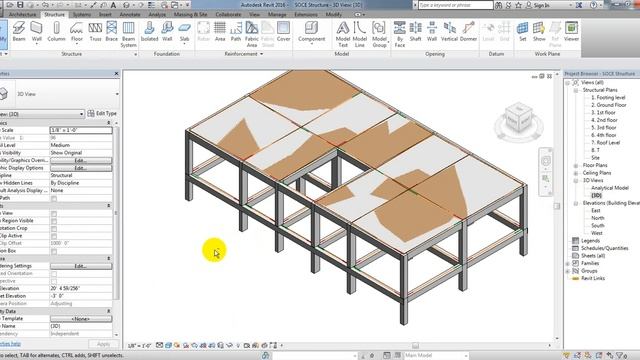Select the Brace tool
The image size is (640, 360).
(x=111, y=32)
